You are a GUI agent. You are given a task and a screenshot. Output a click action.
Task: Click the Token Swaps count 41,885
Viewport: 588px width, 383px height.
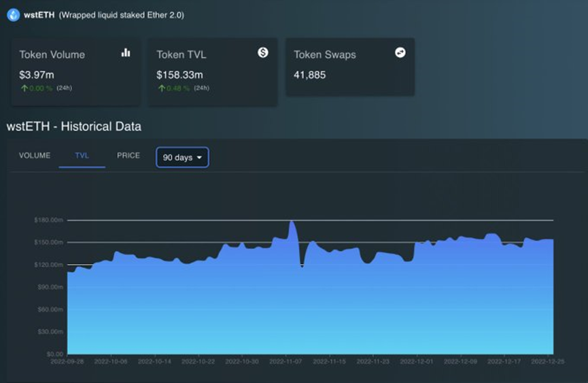[310, 75]
